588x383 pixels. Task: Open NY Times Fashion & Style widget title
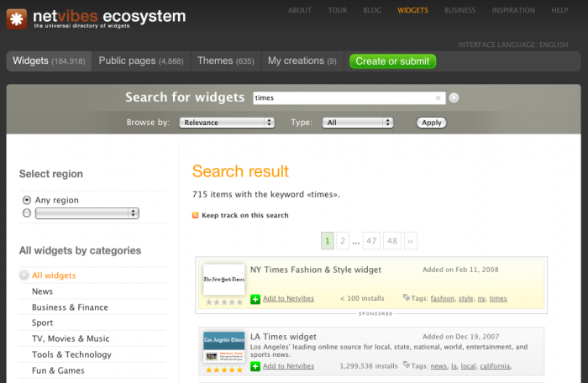[x=316, y=270]
